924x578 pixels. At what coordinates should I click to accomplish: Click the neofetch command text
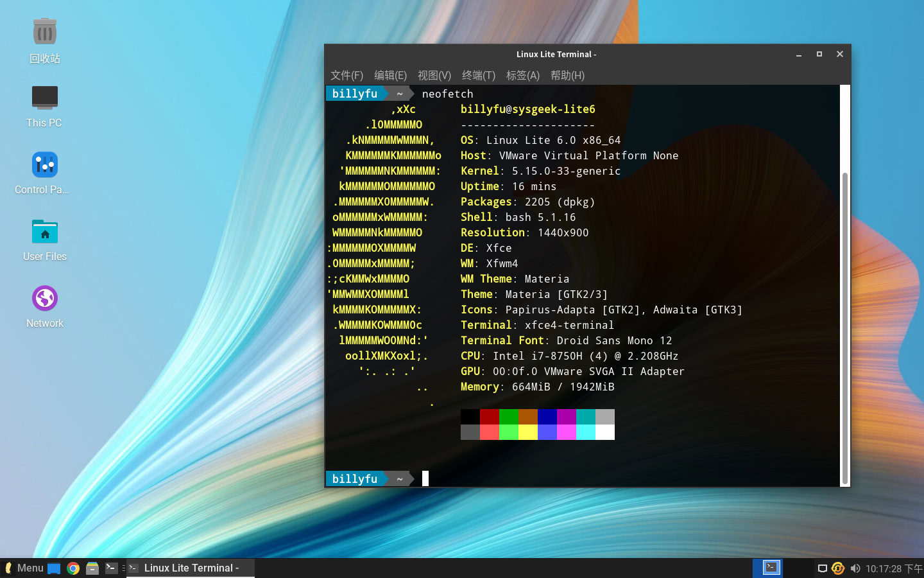click(447, 94)
